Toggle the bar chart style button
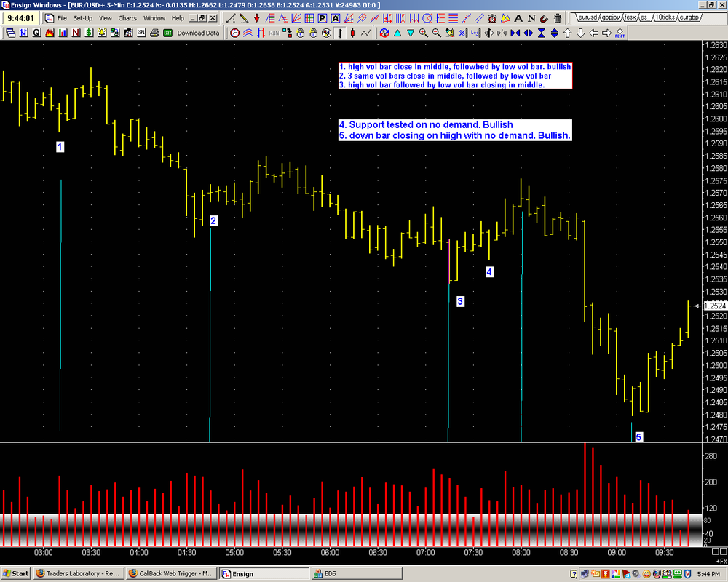The height and width of the screenshot is (582, 728). [340, 33]
